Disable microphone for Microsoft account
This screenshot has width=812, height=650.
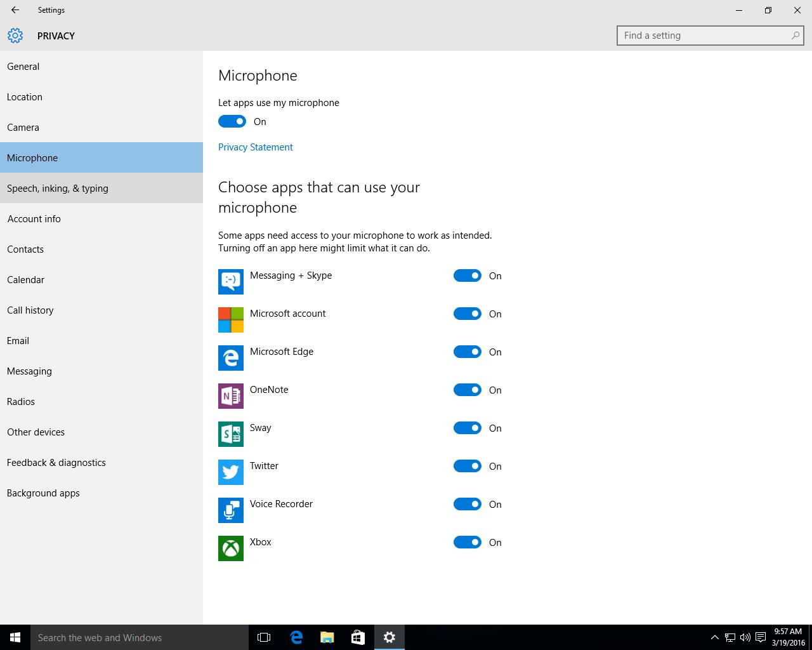tap(468, 314)
